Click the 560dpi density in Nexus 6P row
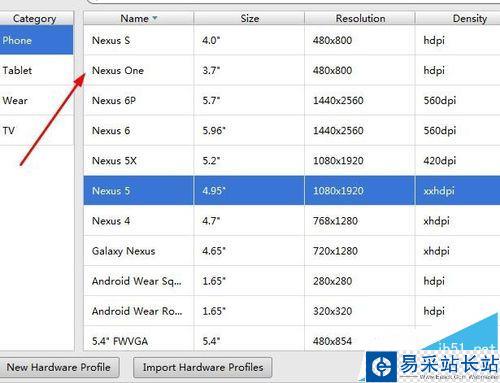This screenshot has height=383, width=500. (458, 100)
